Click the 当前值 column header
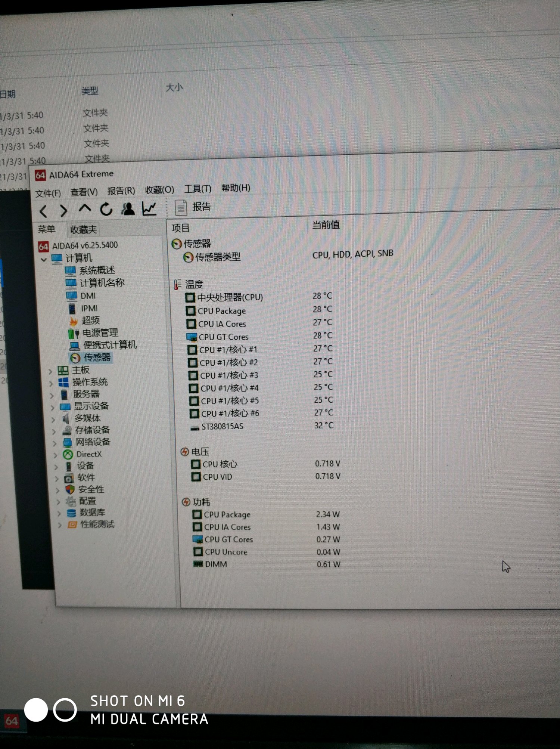 tap(326, 225)
